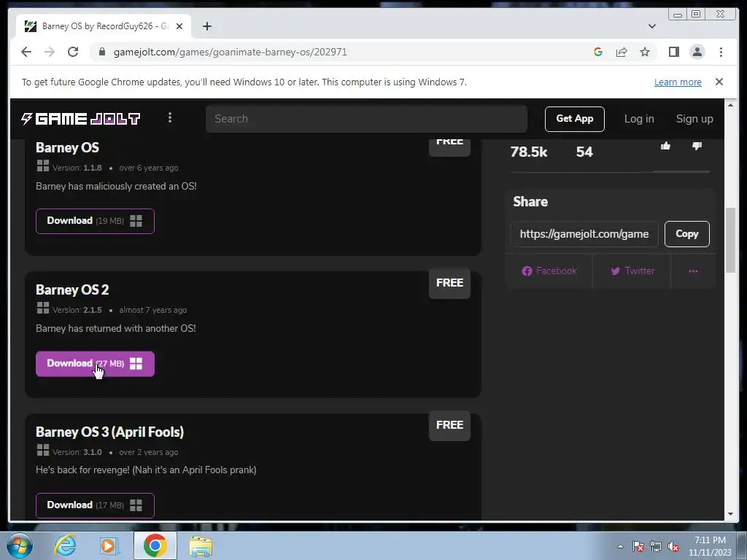This screenshot has width=747, height=560.
Task: Open Windows Explorer folder from taskbar
Action: pyautogui.click(x=201, y=546)
